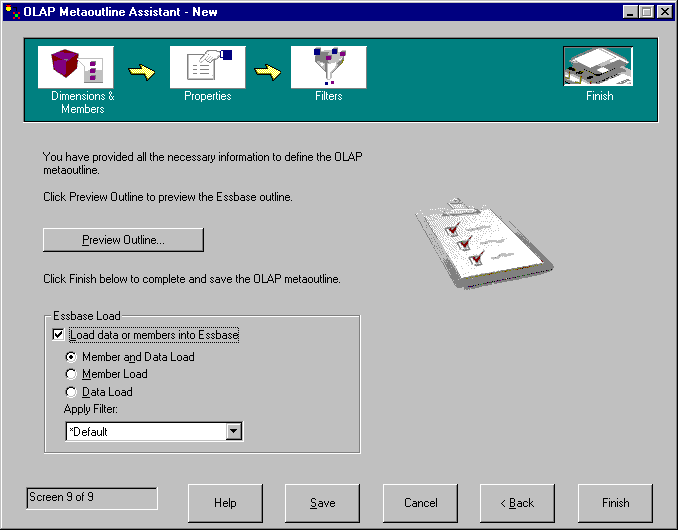Minimize the Metaoutline Assistant window
The width and height of the screenshot is (678, 530).
630,12
